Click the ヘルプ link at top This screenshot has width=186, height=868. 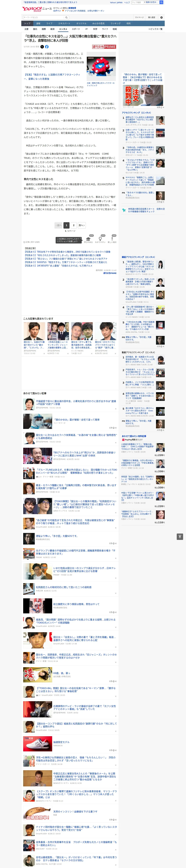click(127, 2)
